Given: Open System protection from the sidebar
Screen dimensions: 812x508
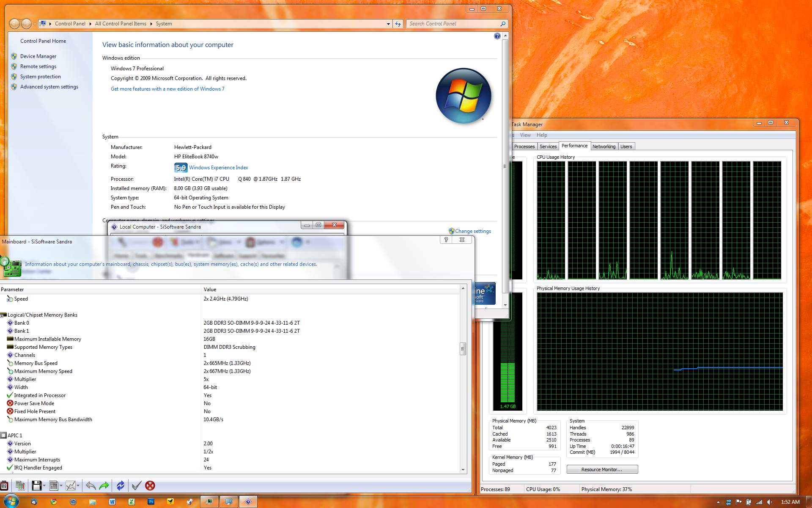Looking at the screenshot, I should pos(41,77).
